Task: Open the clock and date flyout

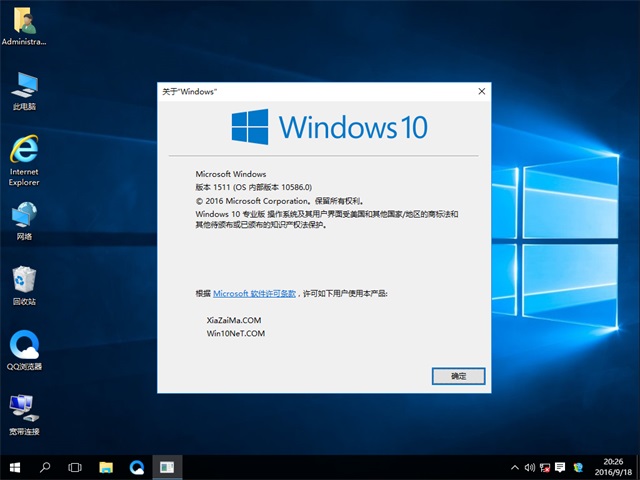Action: (x=609, y=467)
